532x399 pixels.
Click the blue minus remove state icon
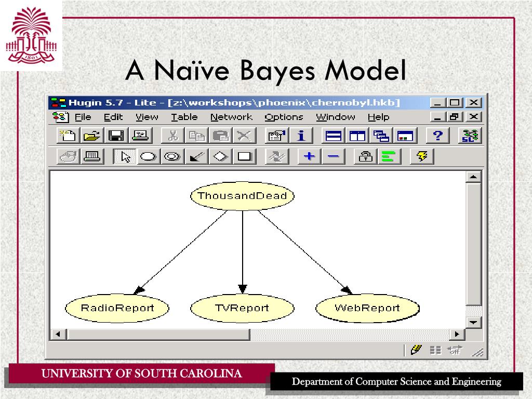(x=333, y=156)
